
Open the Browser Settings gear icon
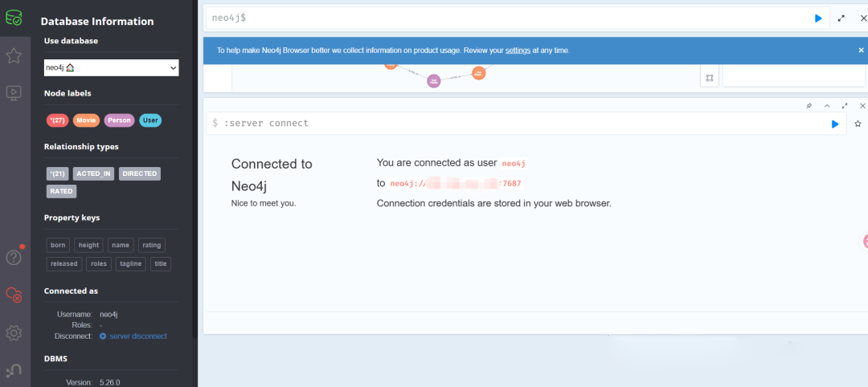(x=14, y=332)
